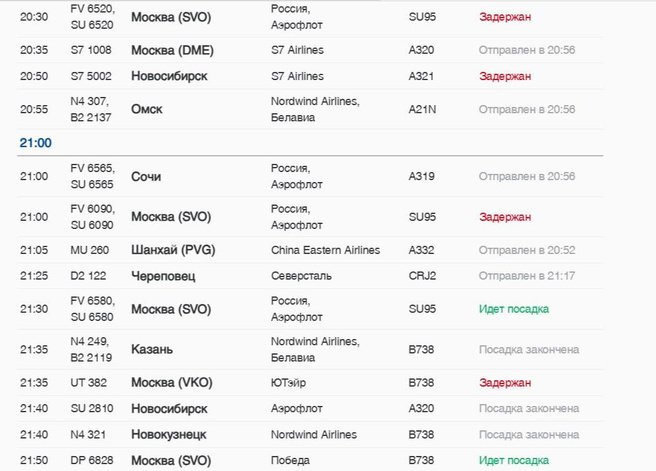The width and height of the screenshot is (656, 471).
Task: Select the Шанхай (PVG) destination
Action: (x=171, y=250)
